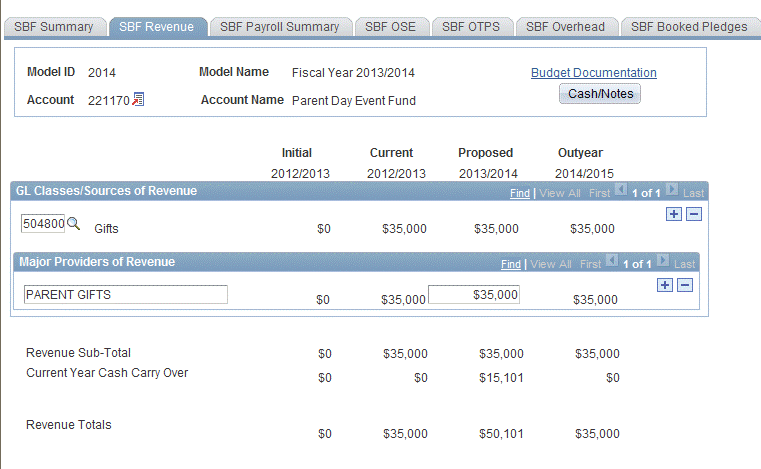
Task: Click the Proposed $35,000 input box
Action: pyautogui.click(x=473, y=294)
